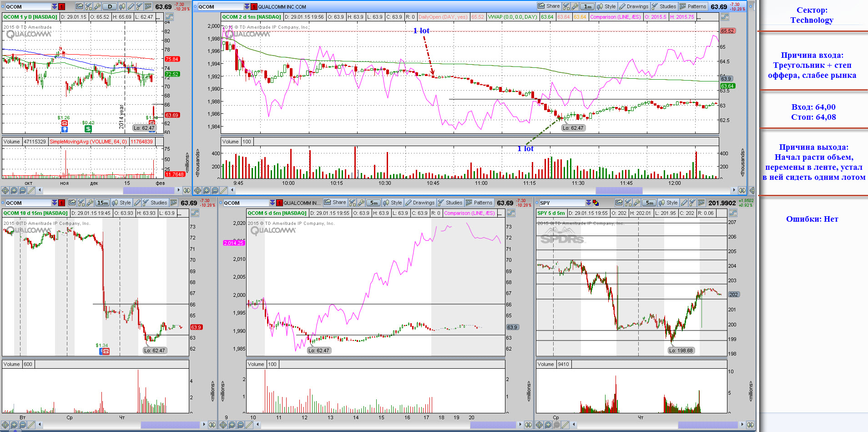868x432 pixels.
Task: Click horizontal scrollbar under SPY chart
Action: click(x=708, y=425)
